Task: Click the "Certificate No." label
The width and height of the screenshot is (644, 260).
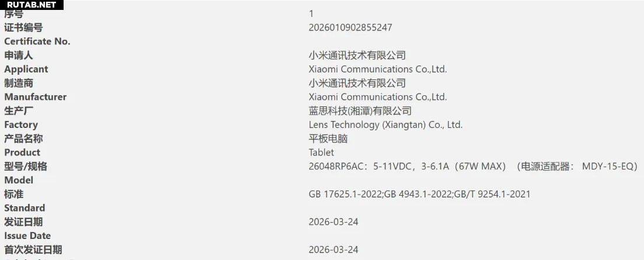Action: tap(37, 41)
